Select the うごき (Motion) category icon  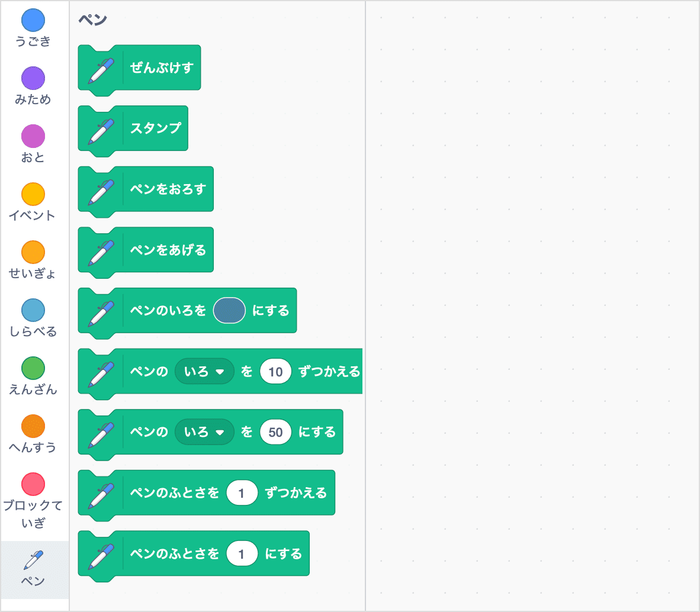point(34,21)
